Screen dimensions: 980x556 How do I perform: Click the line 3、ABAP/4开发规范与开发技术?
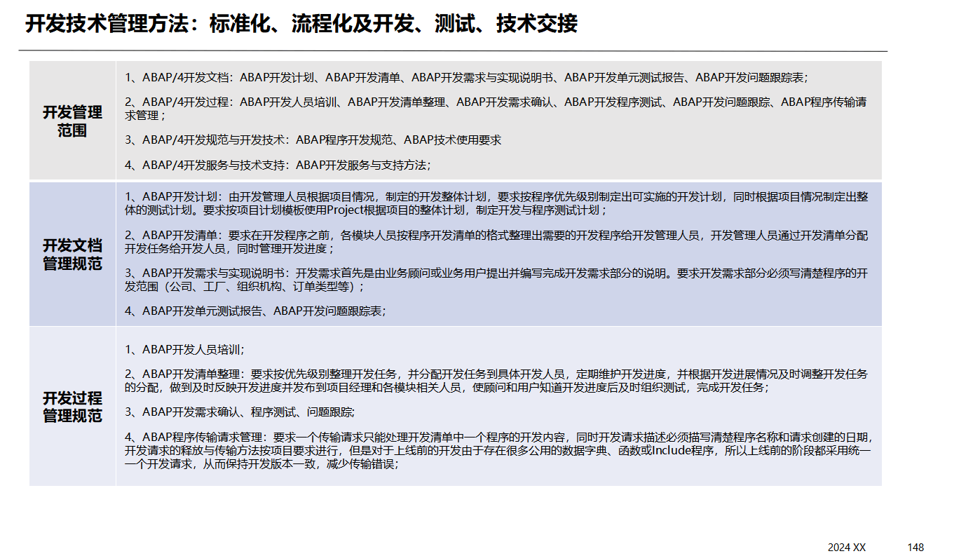pos(313,140)
